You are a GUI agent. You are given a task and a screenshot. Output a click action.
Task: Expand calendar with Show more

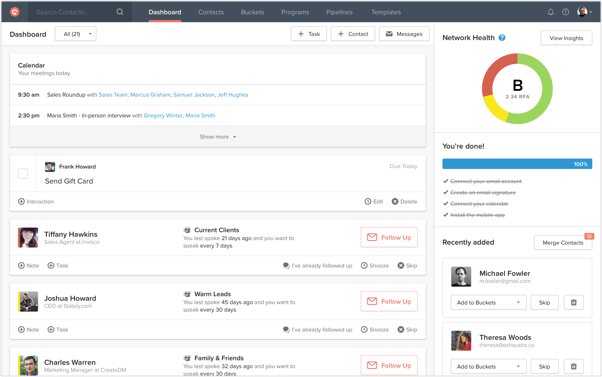pyautogui.click(x=218, y=137)
